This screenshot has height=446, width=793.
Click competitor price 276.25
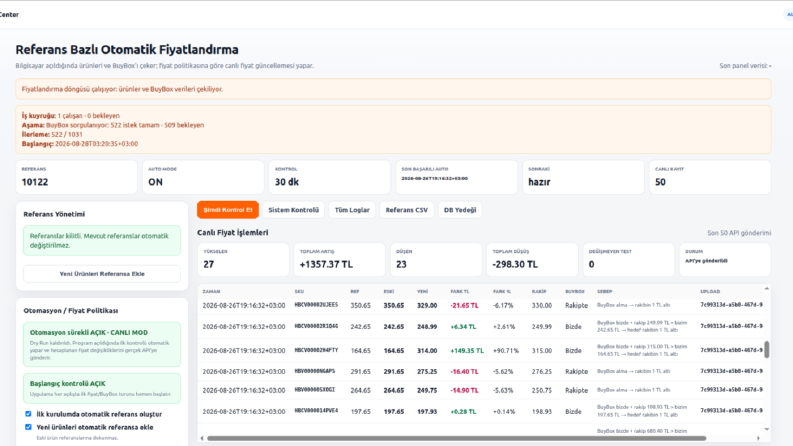542,371
